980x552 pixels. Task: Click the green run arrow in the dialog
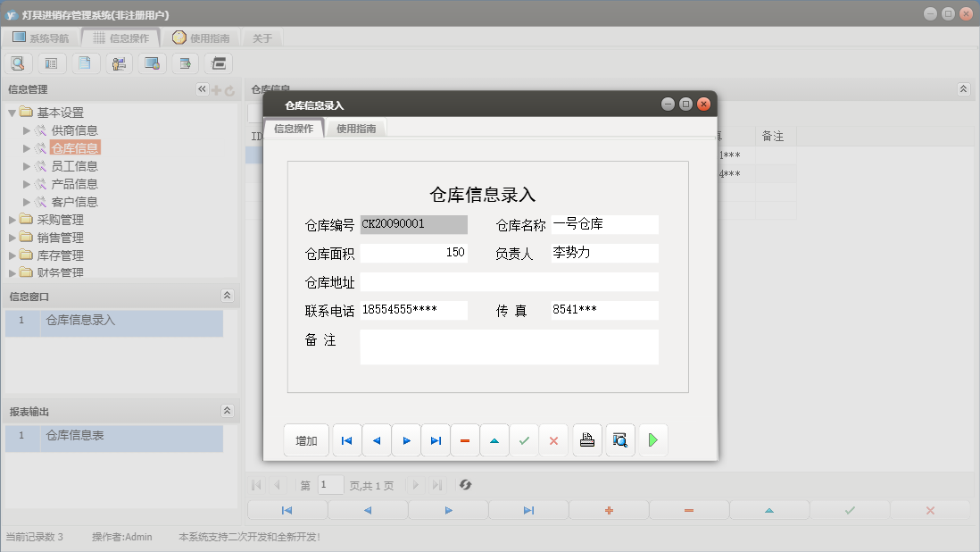652,439
